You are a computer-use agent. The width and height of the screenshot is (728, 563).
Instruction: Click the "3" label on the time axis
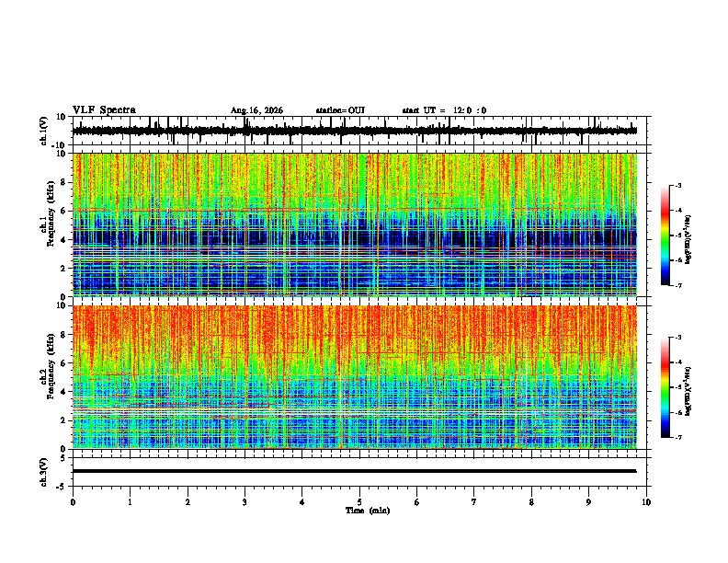coord(245,502)
